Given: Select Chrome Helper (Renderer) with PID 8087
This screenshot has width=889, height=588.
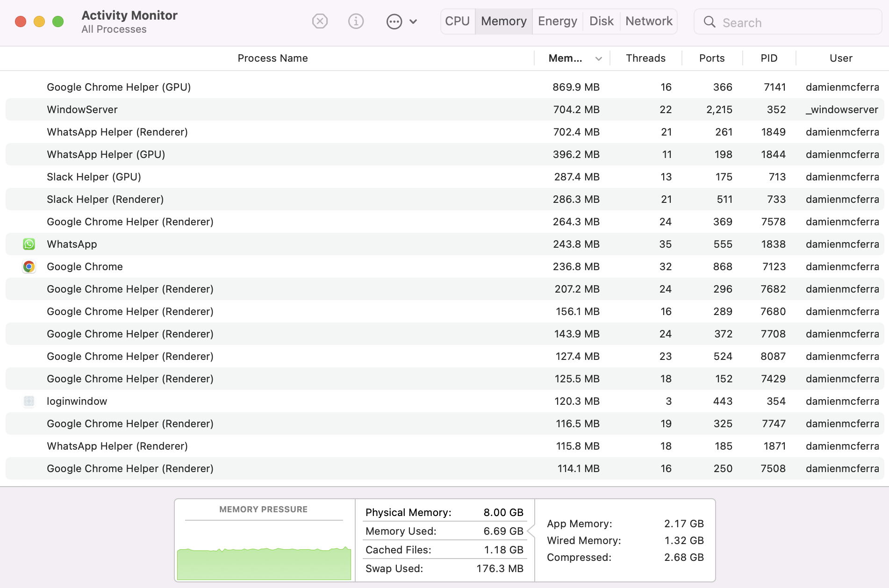Looking at the screenshot, I should (x=444, y=356).
